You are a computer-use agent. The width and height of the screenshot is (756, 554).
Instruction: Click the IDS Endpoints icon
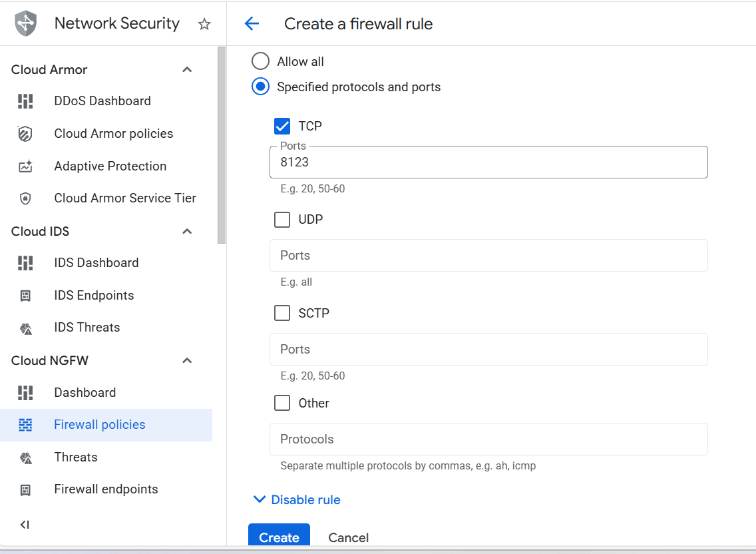25,296
